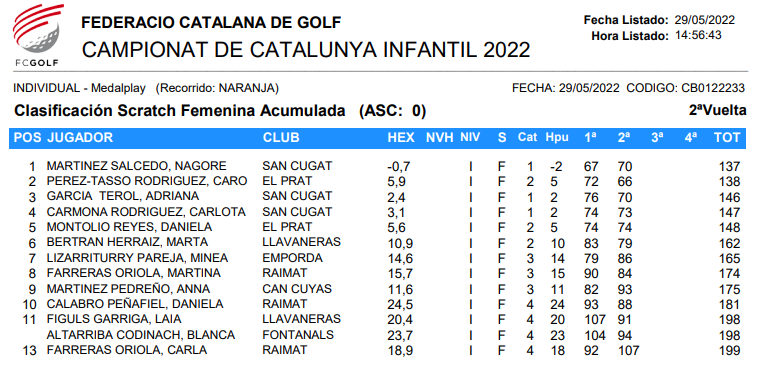Select player MARTINEZ SALCEDO, NAGORE
Image resolution: width=765 pixels, height=370 pixels.
pos(137,166)
